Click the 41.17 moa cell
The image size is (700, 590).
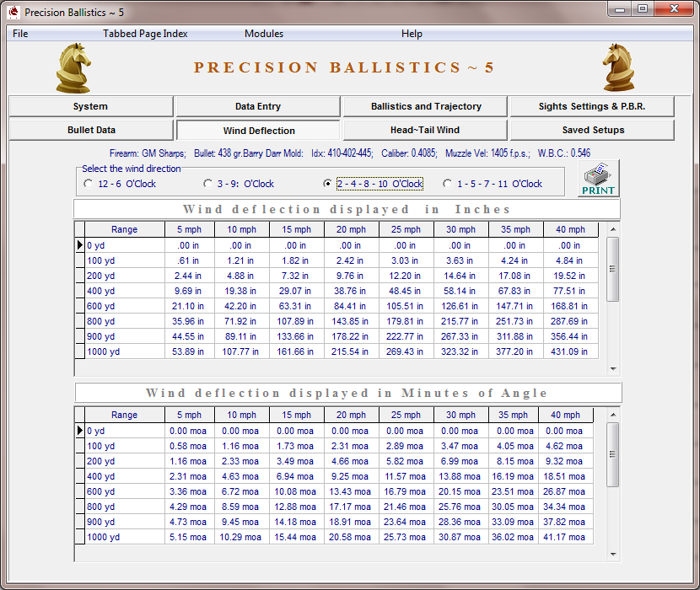(x=566, y=538)
